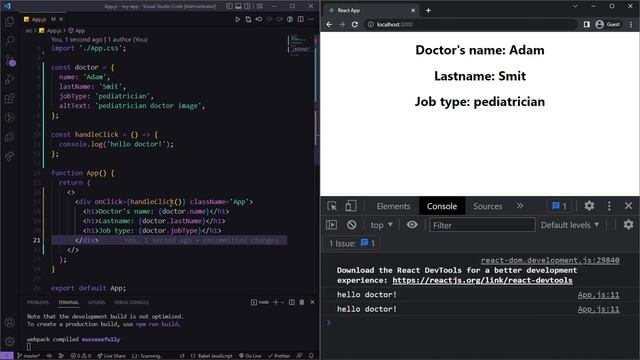Open the browser tab search chevron
The height and width of the screenshot is (360, 640).
(x=575, y=6)
